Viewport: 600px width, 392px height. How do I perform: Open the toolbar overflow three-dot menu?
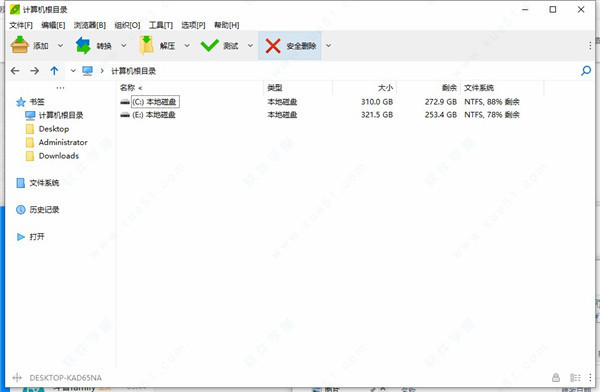point(590,46)
